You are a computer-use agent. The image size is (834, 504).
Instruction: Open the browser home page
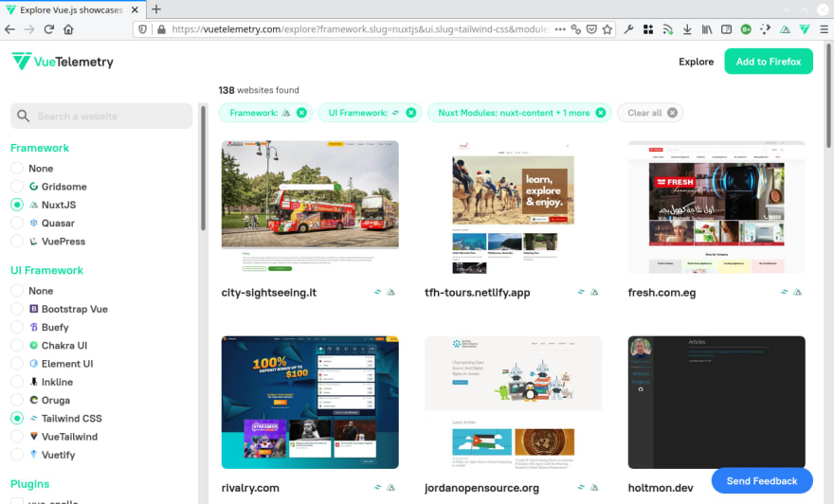point(68,29)
